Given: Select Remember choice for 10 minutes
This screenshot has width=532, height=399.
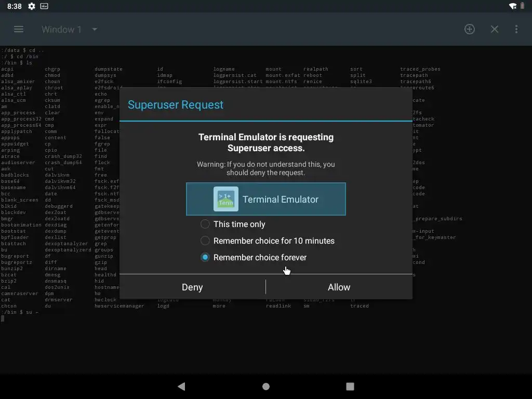Looking at the screenshot, I should coord(268,241).
